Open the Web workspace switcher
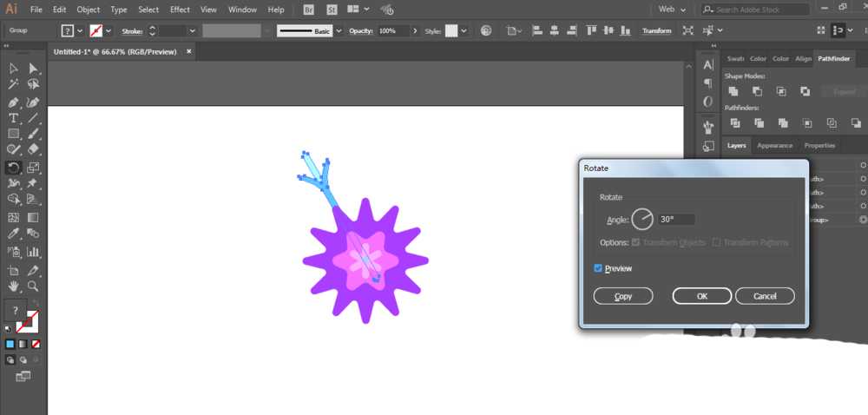This screenshot has height=415, width=868. 672,10
